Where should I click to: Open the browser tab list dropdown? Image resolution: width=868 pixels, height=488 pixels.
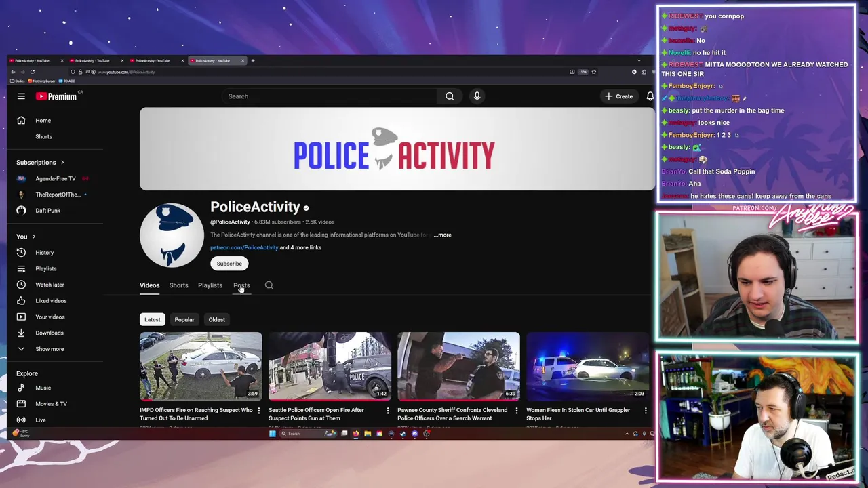(x=639, y=61)
